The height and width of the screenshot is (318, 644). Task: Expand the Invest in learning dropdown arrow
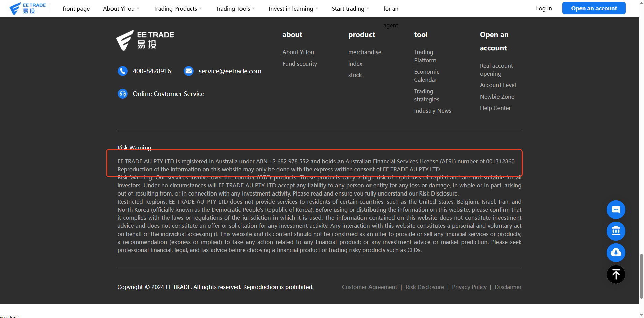click(x=317, y=9)
